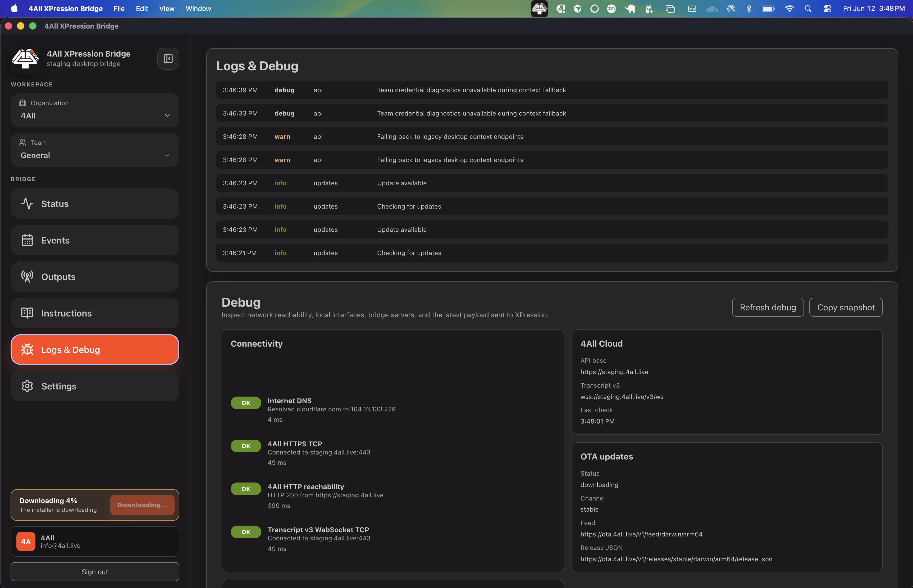The height and width of the screenshot is (588, 913).
Task: Click the Resolved cloudflare.com to 104.16.133.229 text
Action: point(331,409)
